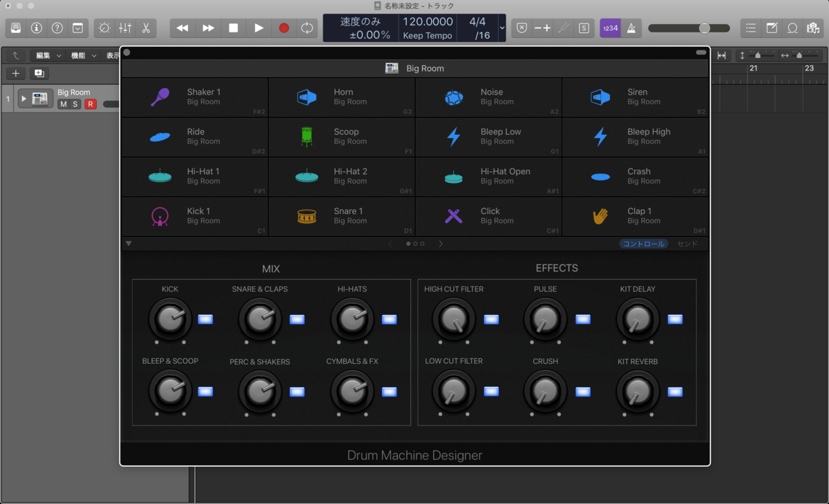Open the Loop Browser button
Image resolution: width=829 pixels, height=504 pixels.
792,28
